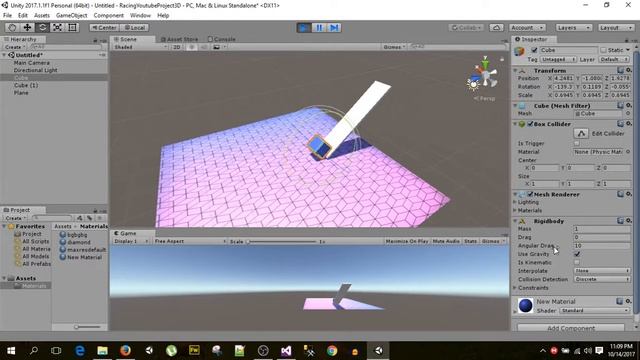Screen dimensions: 640x360
Task: Select Cube (1) in Hierarchy
Action: tap(26, 85)
